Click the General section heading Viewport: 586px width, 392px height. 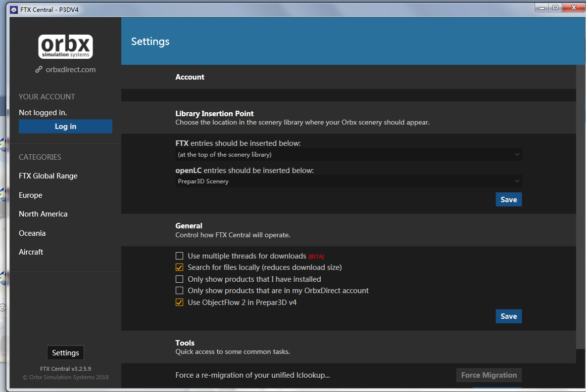(189, 226)
